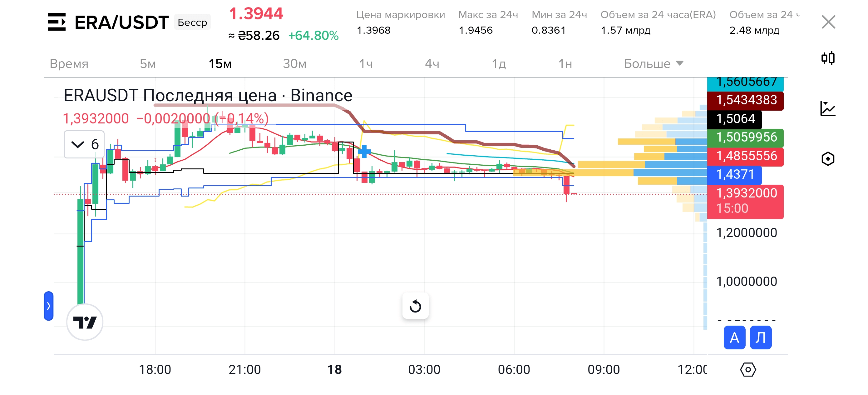Click the 06:00 time axis label
Screen dimensions: 868x395
point(514,370)
